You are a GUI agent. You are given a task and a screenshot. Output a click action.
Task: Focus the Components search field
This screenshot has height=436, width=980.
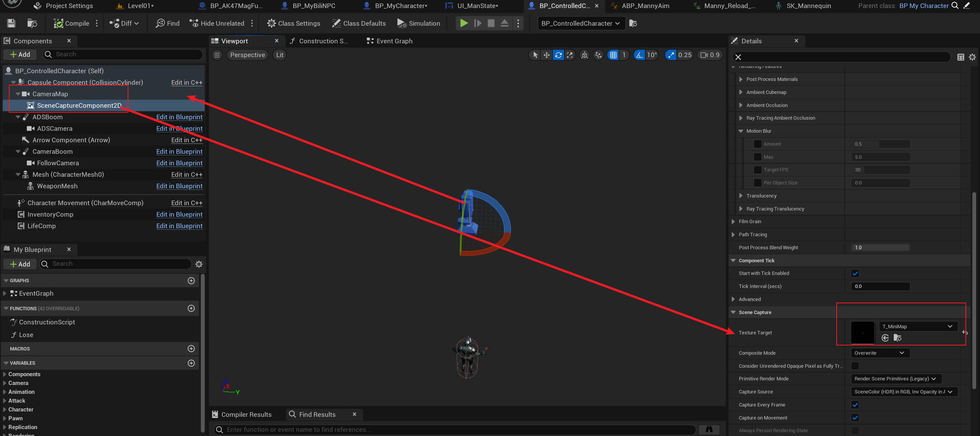pyautogui.click(x=123, y=54)
